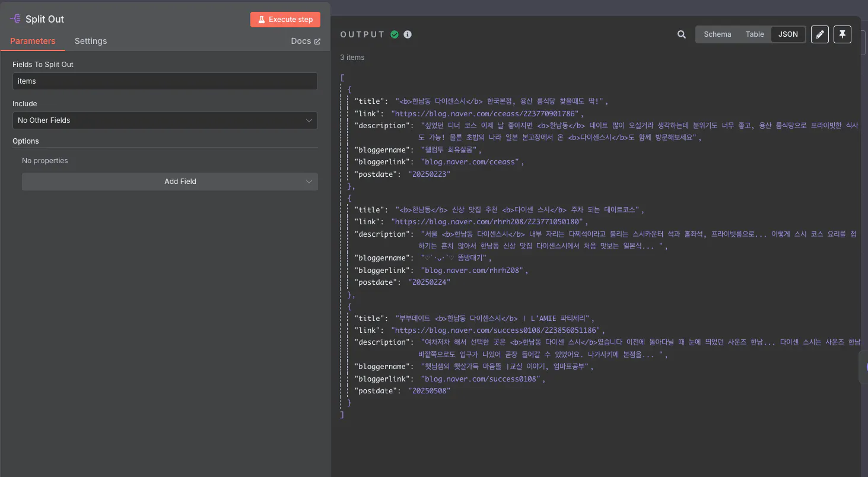Click the Split Out node icon

(15, 19)
